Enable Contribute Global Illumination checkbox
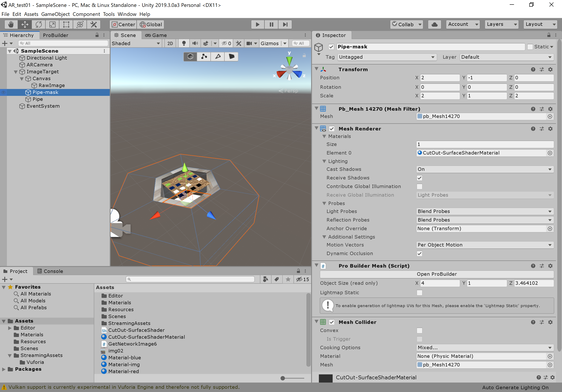Screen dimensions: 562x392 tap(419, 186)
